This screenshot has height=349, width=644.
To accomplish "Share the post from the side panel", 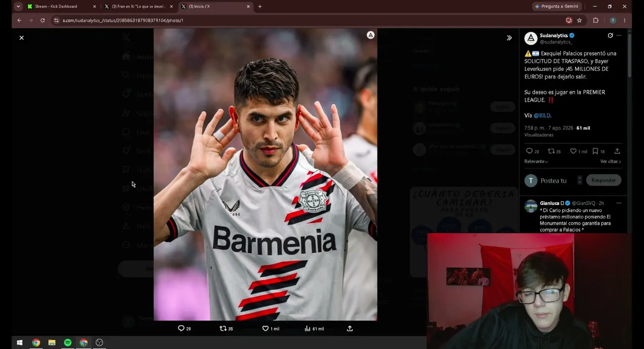I will click(617, 151).
